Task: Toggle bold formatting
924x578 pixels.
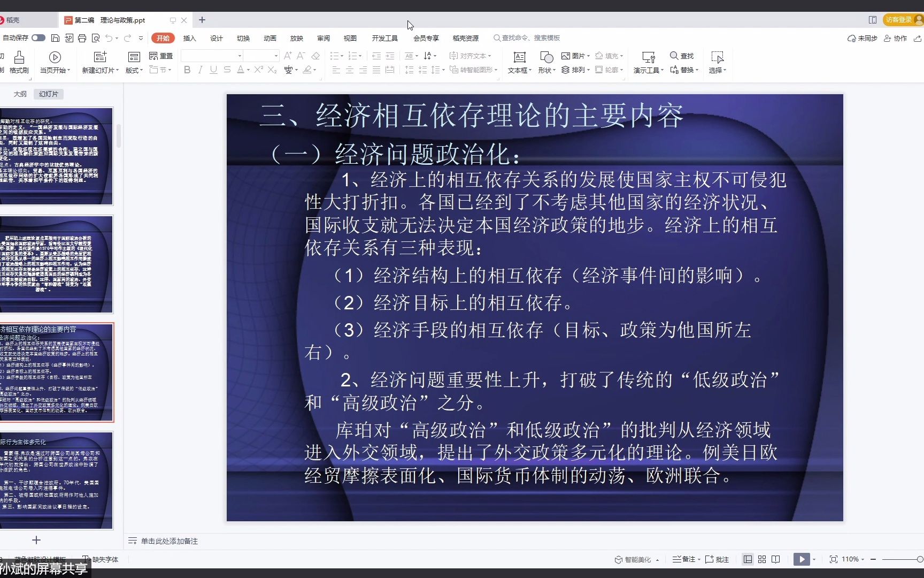Action: (x=187, y=70)
